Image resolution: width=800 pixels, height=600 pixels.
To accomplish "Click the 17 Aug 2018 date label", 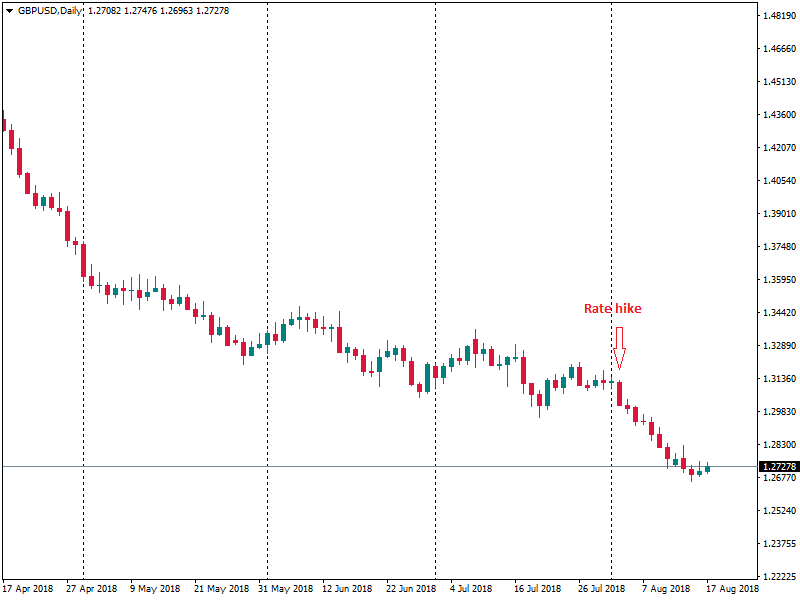I will (733, 589).
